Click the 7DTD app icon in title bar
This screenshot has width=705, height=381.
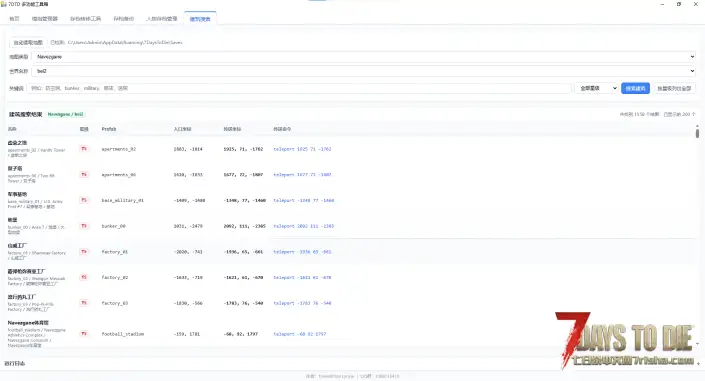click(x=4, y=4)
